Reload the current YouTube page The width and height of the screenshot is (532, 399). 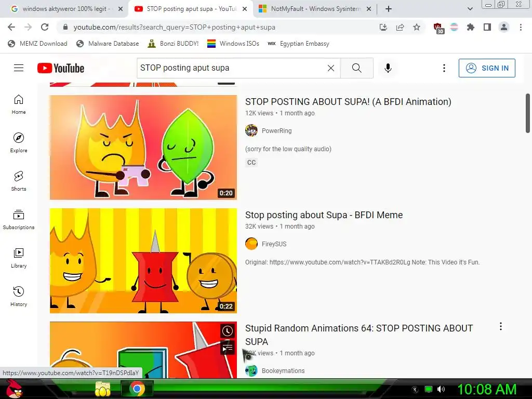coord(45,27)
